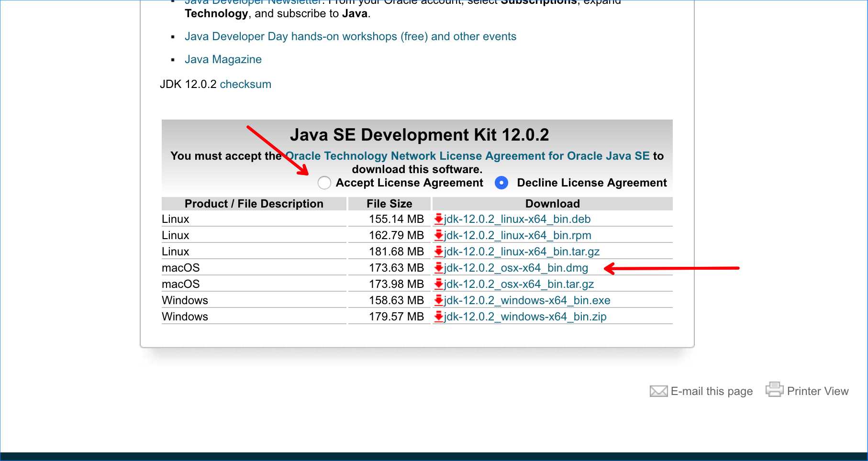Download jdk-12.0.2_linux-x64_bin.rpm

tap(518, 235)
